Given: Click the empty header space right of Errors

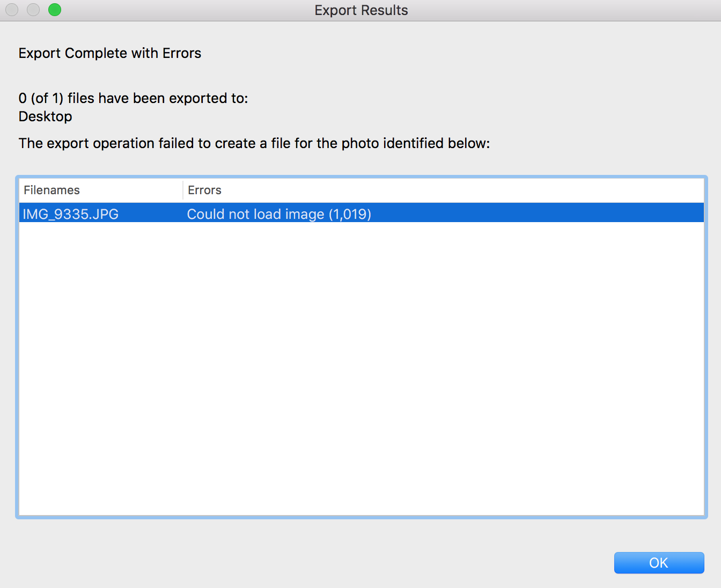Looking at the screenshot, I should tap(456, 190).
